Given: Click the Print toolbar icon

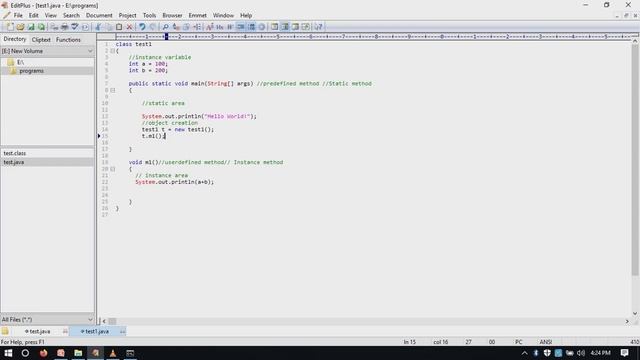Looking at the screenshot, I should 64,27.
